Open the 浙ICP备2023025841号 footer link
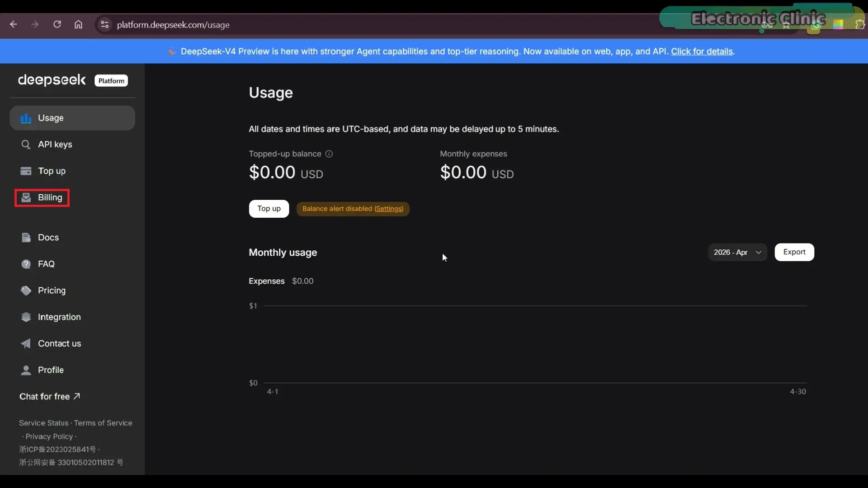 coord(57,450)
